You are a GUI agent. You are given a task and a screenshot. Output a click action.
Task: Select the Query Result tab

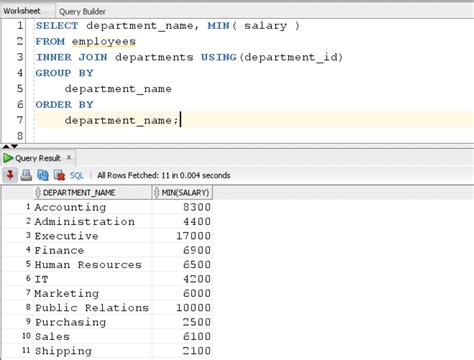(x=38, y=158)
